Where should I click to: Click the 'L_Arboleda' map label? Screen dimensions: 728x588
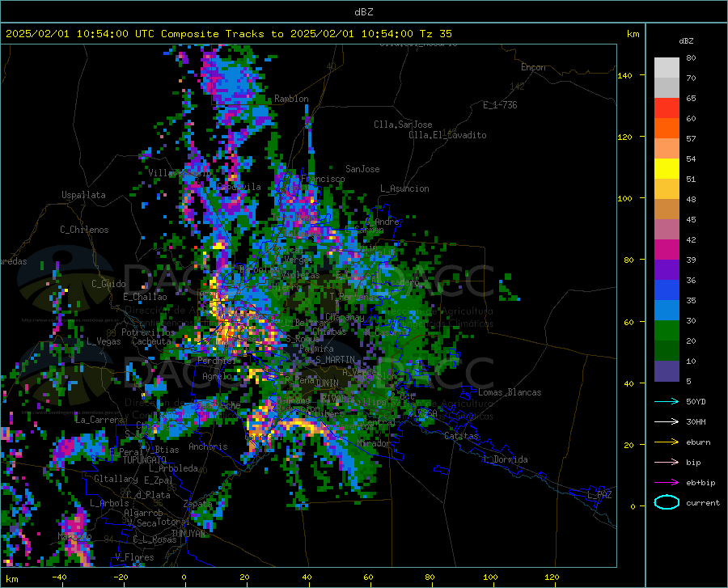173,468
